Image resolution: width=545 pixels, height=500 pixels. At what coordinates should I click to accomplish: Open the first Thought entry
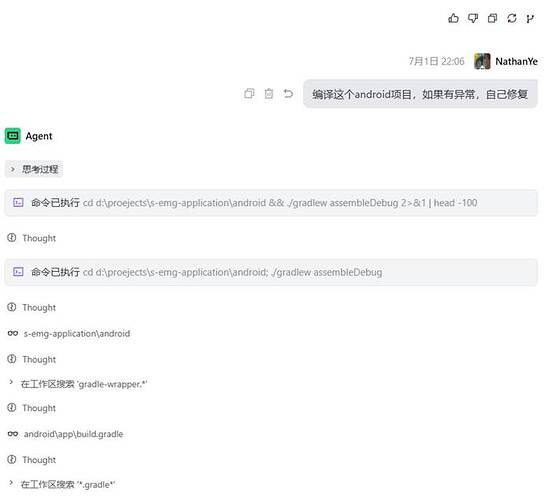click(x=32, y=238)
